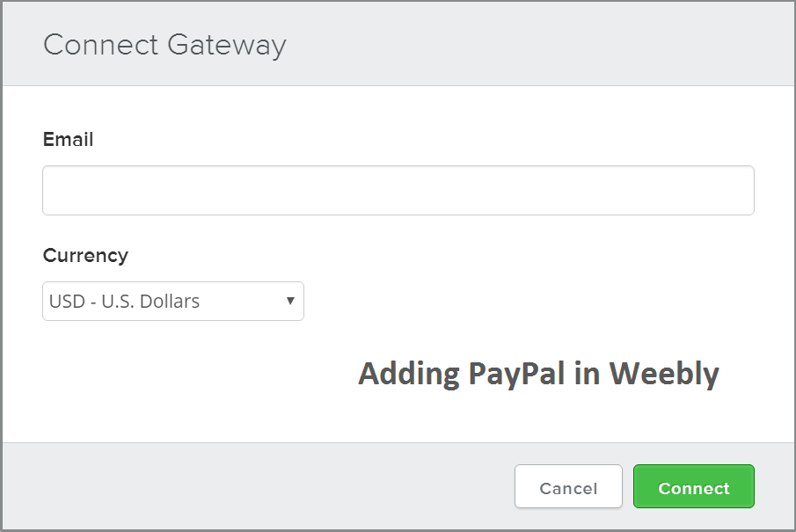Click the Email field label
This screenshot has width=796, height=532.
(68, 139)
